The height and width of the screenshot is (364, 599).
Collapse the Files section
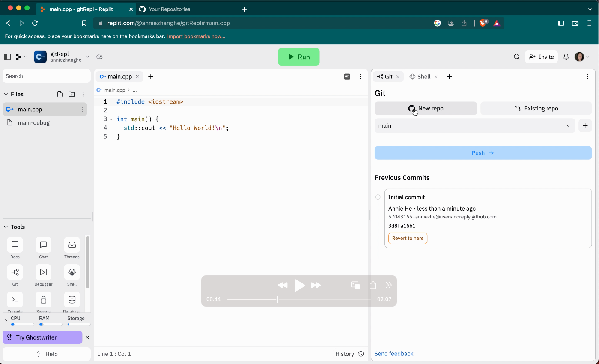tap(6, 94)
